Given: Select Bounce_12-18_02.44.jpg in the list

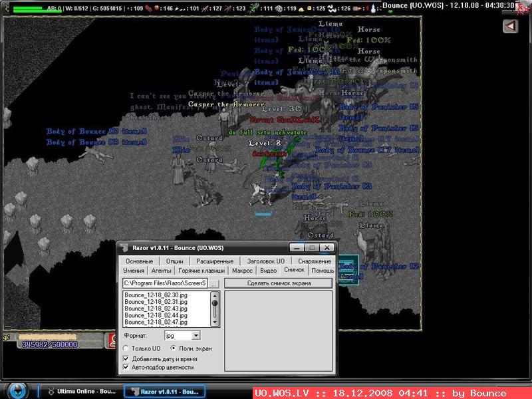Looking at the screenshot, I should 156,315.
